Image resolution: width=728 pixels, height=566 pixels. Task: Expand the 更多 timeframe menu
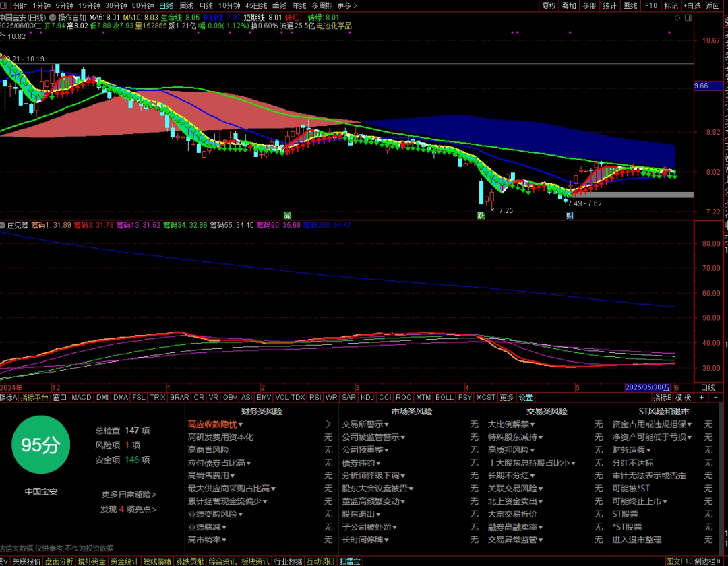click(347, 5)
